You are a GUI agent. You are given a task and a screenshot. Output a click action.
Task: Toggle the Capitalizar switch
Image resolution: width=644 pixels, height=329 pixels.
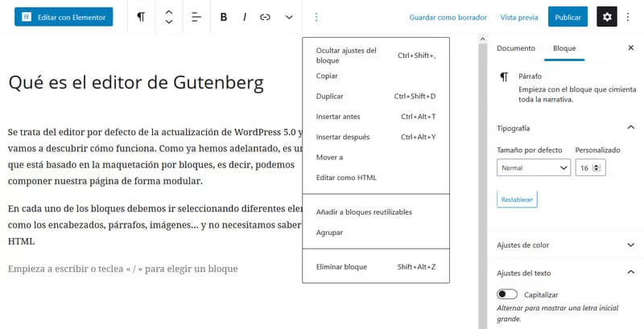click(507, 294)
